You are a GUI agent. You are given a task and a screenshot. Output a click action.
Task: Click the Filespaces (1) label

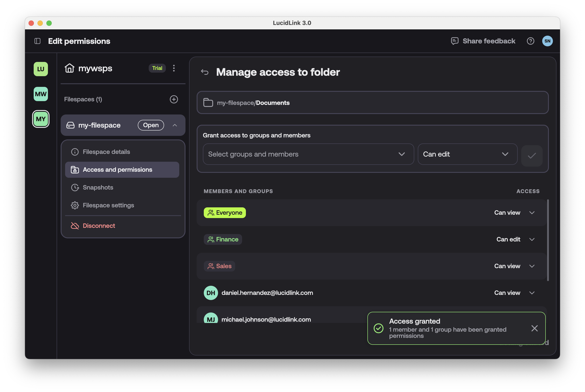(83, 99)
